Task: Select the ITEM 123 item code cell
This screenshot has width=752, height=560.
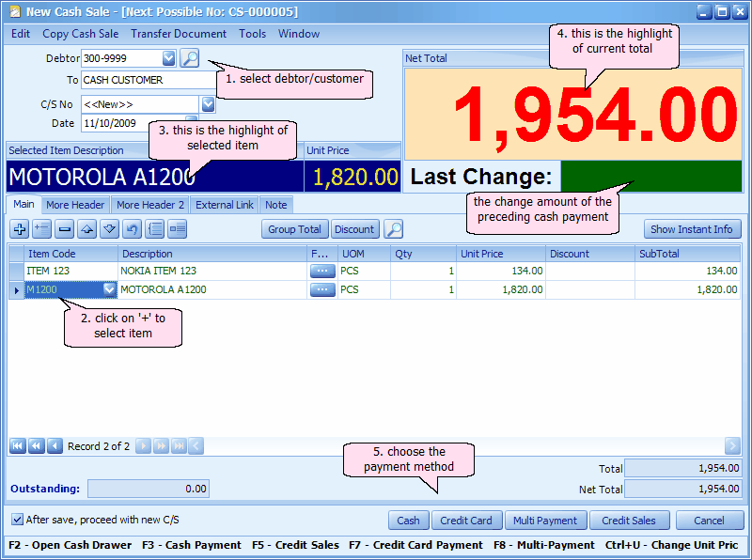Action: click(x=71, y=271)
